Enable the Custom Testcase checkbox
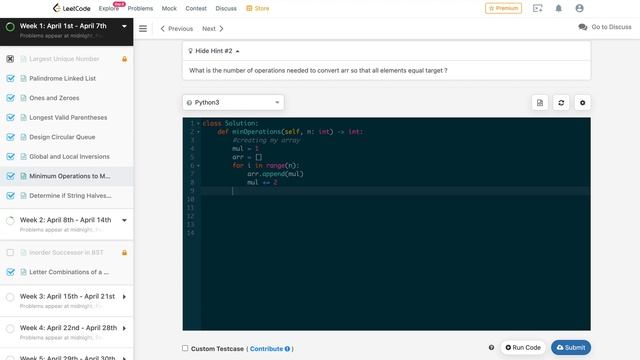This screenshot has width=640, height=360. (x=185, y=349)
